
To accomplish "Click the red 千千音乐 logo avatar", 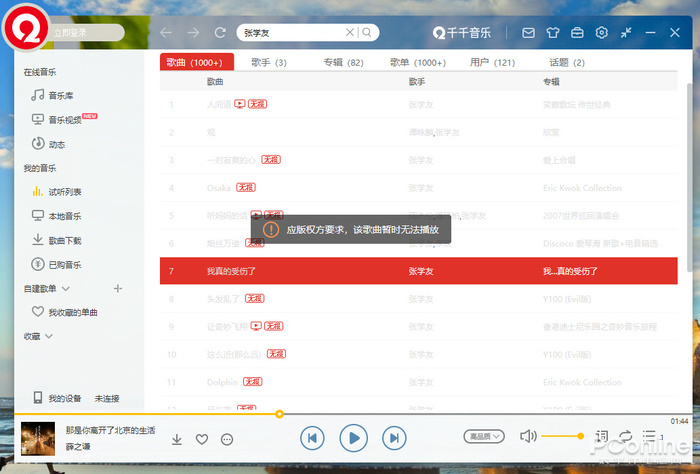I will (26, 27).
